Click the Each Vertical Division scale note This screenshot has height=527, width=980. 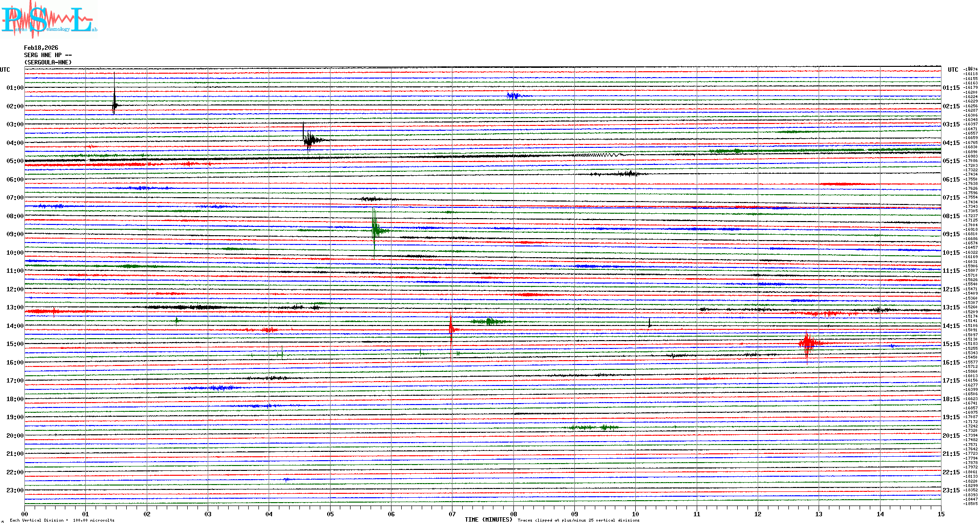(x=62, y=520)
